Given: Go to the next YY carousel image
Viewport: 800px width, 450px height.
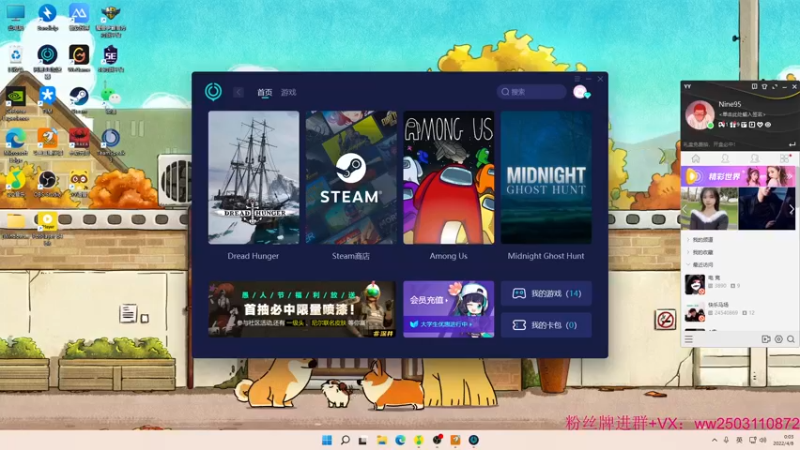Looking at the screenshot, I should pyautogui.click(x=791, y=209).
